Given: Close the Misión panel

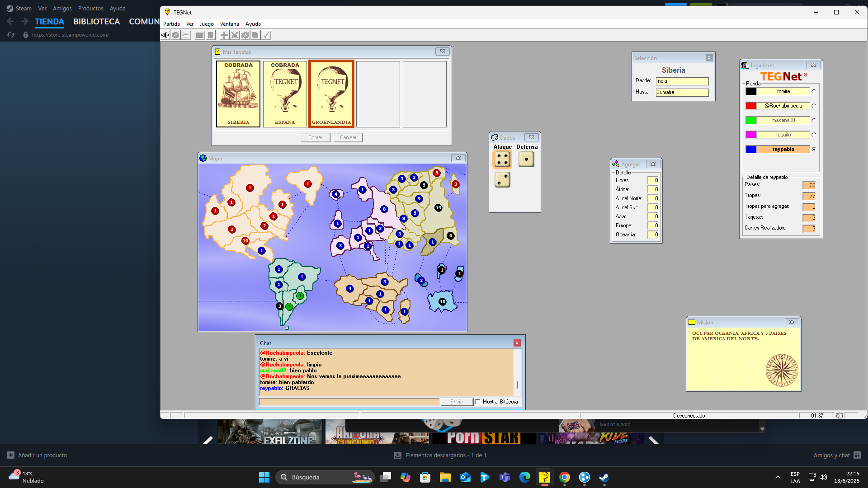Looking at the screenshot, I should tap(792, 322).
